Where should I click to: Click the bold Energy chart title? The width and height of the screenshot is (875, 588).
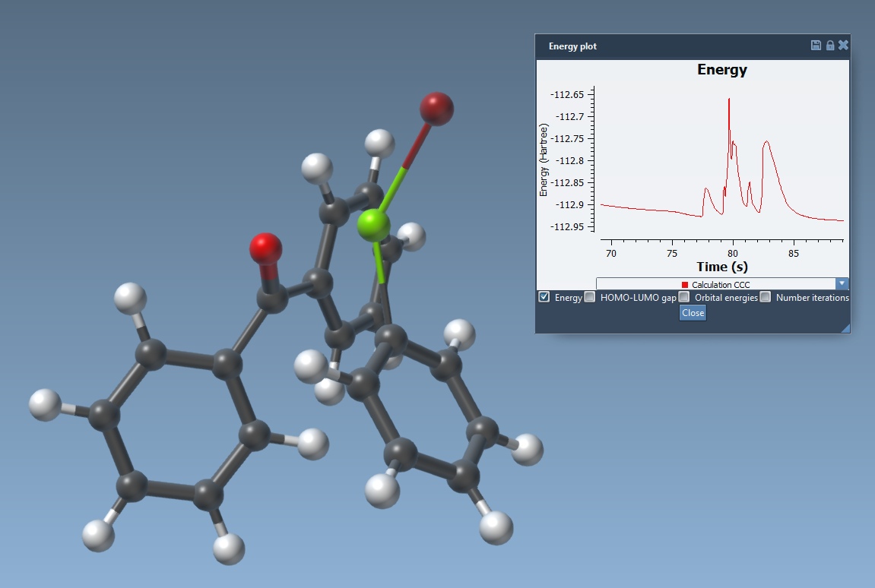721,70
